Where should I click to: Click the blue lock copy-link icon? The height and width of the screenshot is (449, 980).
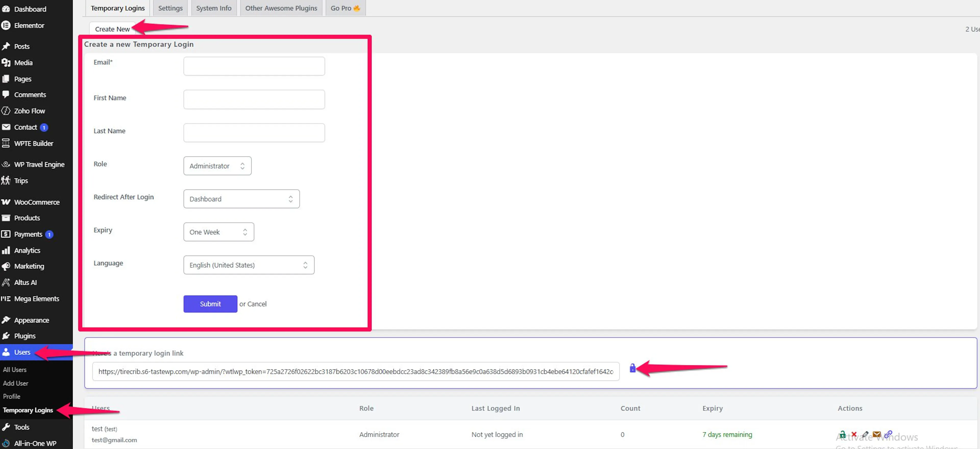point(632,368)
